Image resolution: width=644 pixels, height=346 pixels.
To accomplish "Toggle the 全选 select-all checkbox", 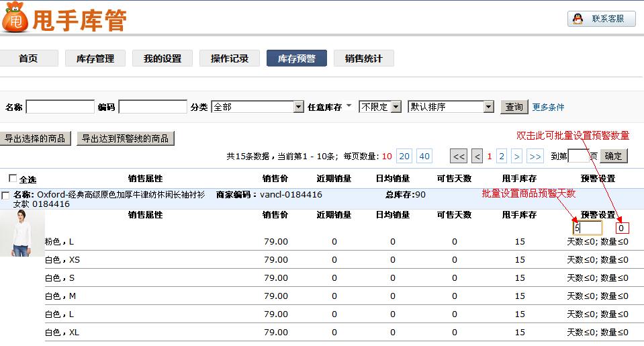I will [x=13, y=178].
